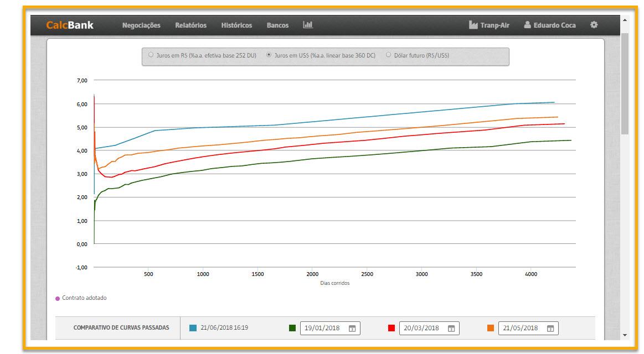The width and height of the screenshot is (644, 354).
Task: Select Juros em R$ radio option
Action: point(151,55)
